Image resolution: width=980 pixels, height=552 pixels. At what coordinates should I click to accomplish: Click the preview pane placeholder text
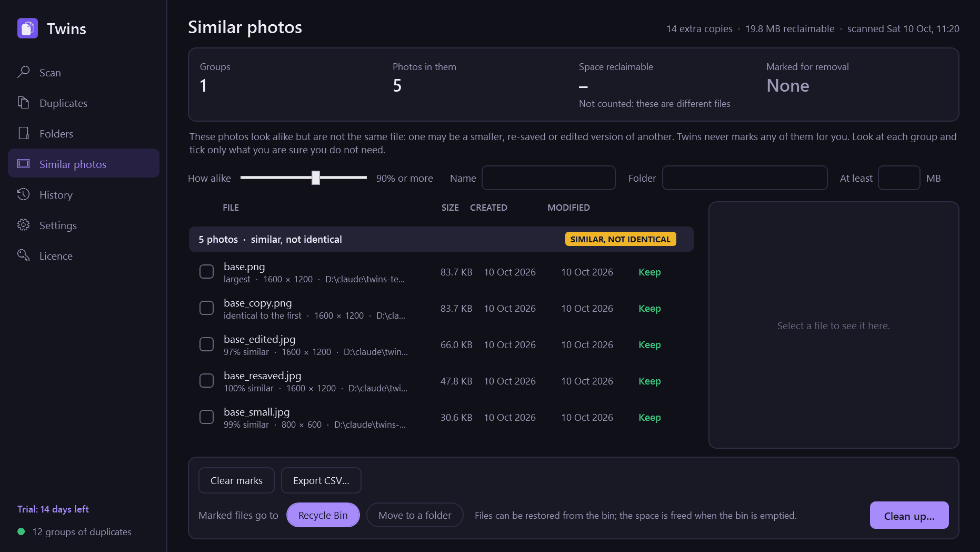[834, 326]
